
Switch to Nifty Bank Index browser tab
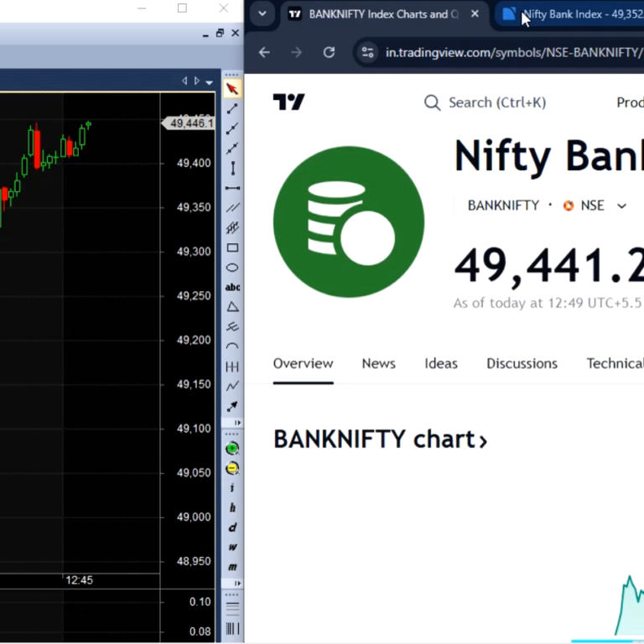pyautogui.click(x=571, y=14)
